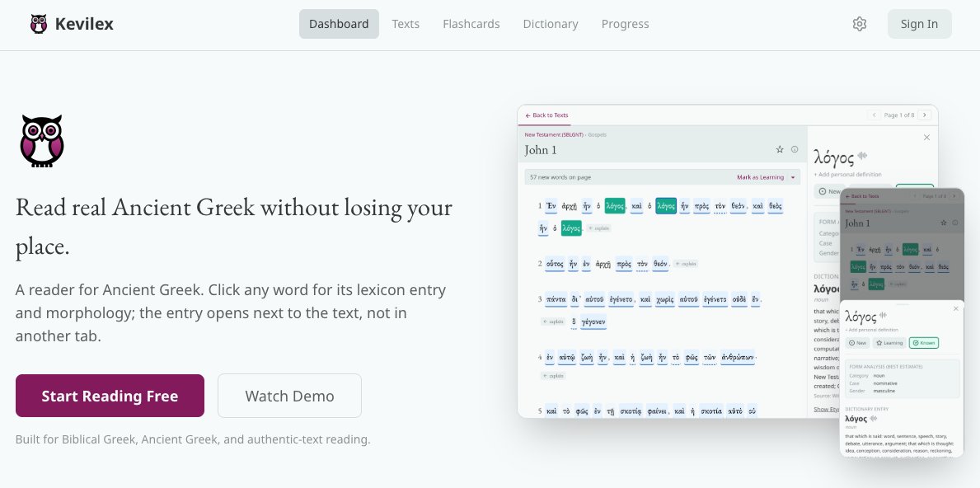Click Add personal definition in desktop panel

[x=847, y=174]
